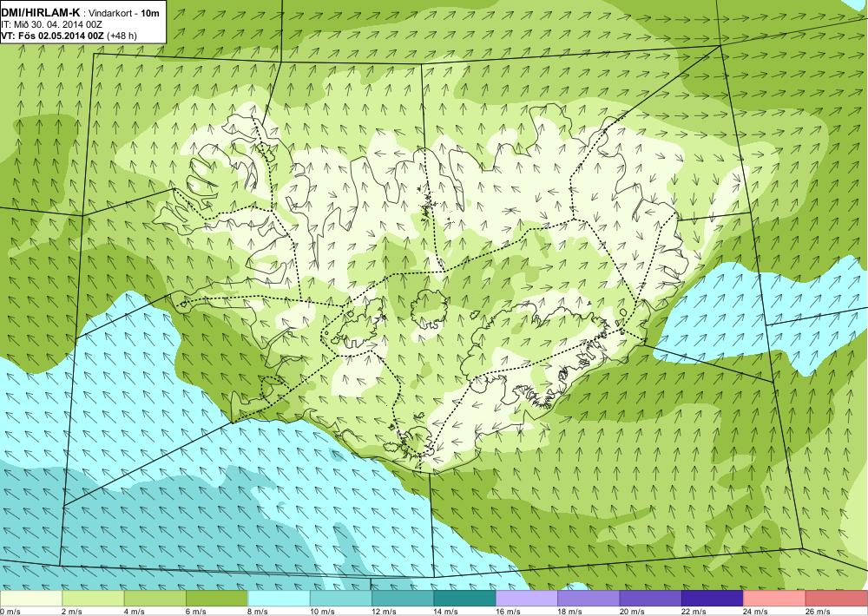
Task: Pick the light cyan 8–10 m/s legend swatch
Action: (x=279, y=599)
